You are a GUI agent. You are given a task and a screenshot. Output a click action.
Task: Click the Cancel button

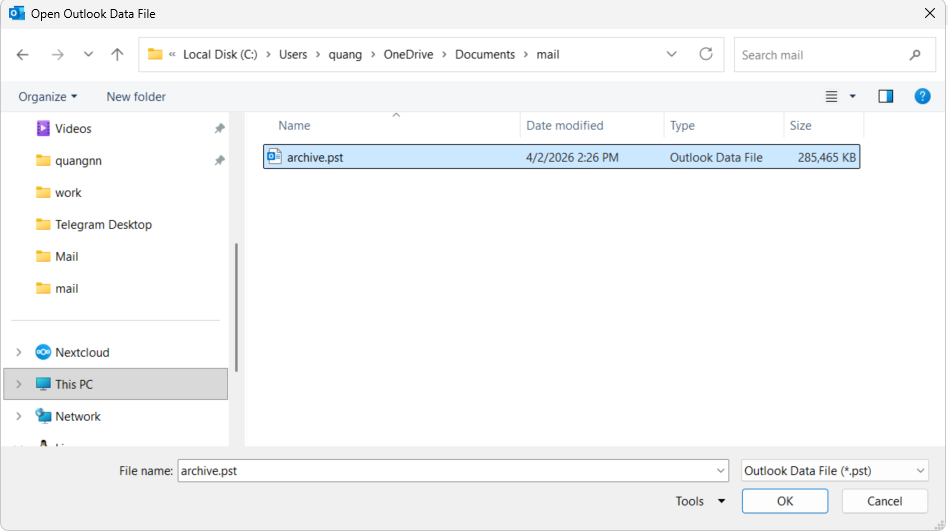tap(885, 501)
